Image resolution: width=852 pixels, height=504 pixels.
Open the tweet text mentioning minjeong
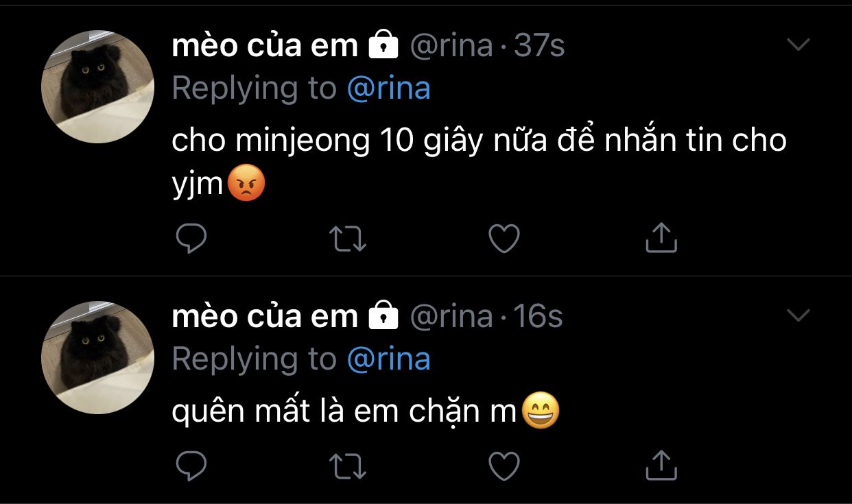[x=478, y=141]
